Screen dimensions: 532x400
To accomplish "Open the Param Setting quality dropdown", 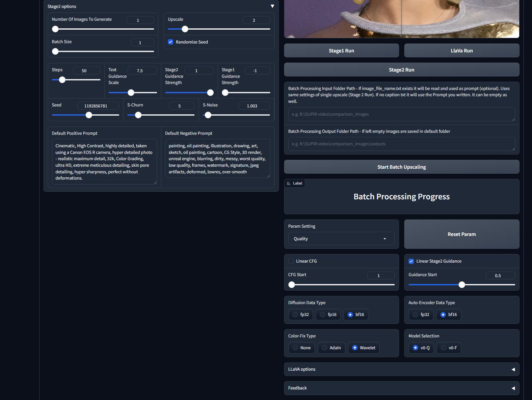I will tap(341, 239).
